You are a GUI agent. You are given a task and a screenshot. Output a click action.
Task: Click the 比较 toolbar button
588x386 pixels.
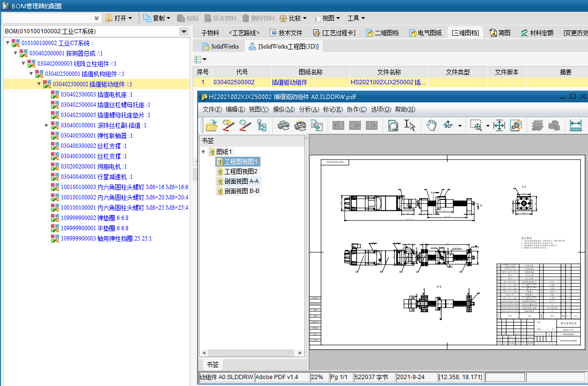[x=293, y=18]
